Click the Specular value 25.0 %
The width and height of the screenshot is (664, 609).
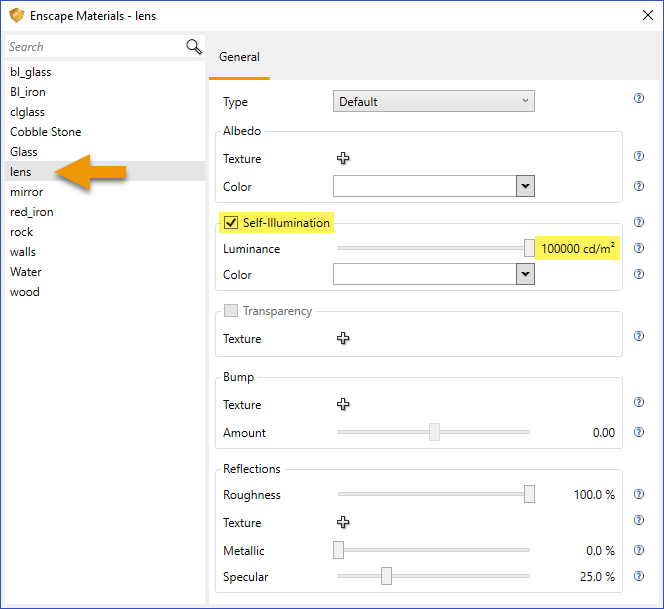coord(597,576)
